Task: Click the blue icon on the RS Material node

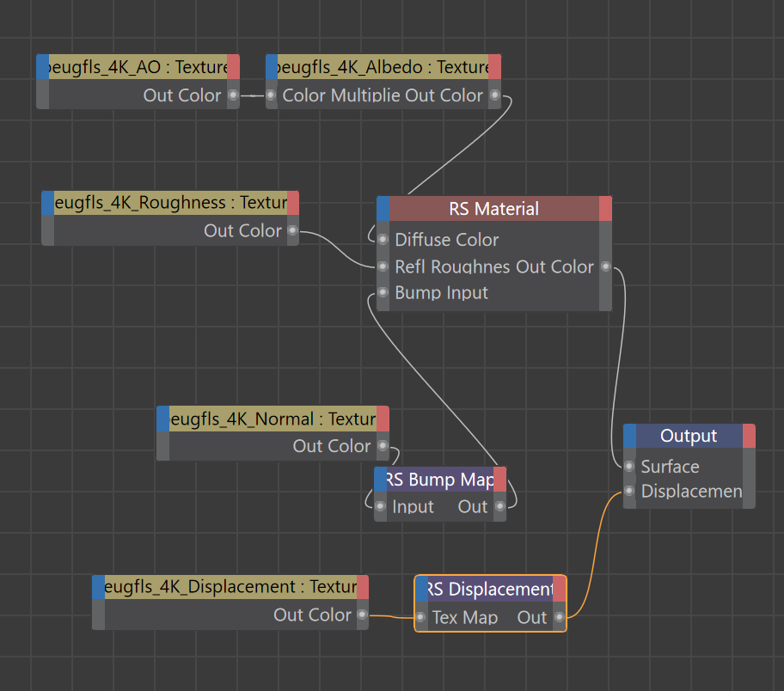Action: [x=384, y=208]
